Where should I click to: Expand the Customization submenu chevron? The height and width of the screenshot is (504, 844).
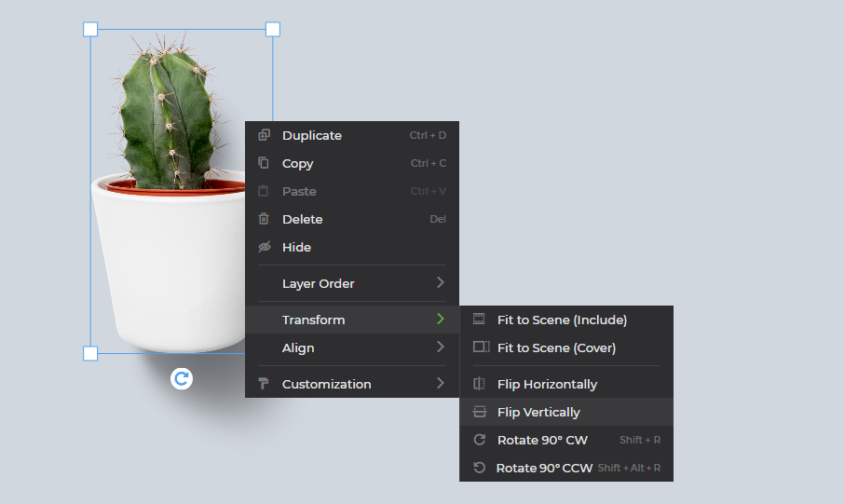click(441, 383)
